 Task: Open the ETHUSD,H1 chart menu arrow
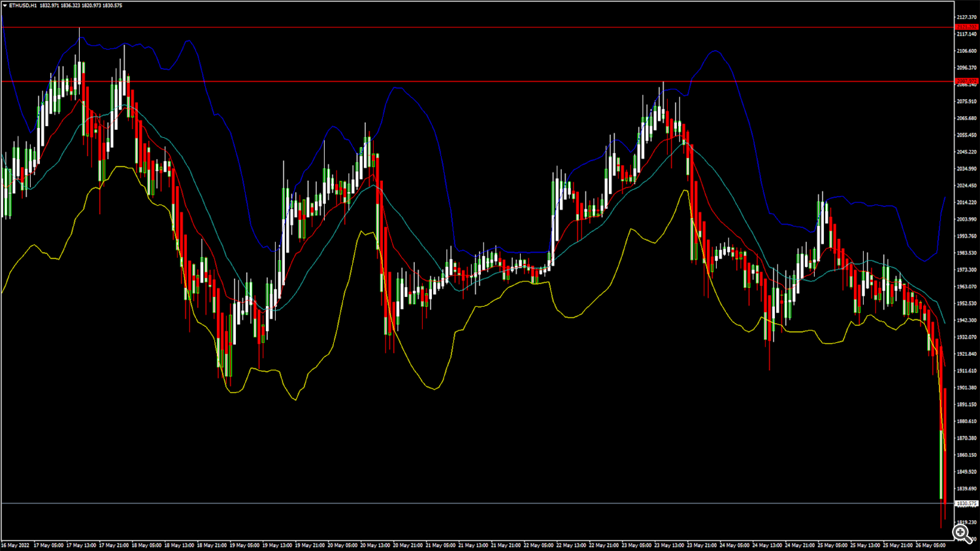click(x=5, y=5)
